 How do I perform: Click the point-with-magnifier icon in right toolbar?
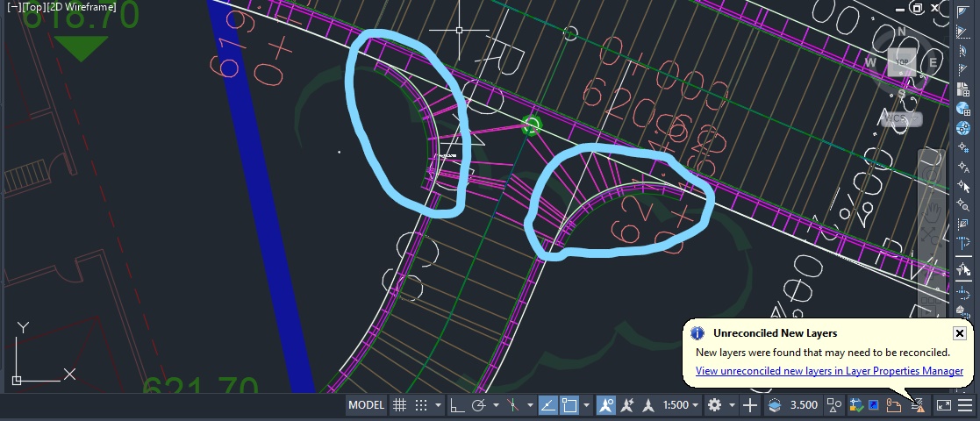[963, 204]
